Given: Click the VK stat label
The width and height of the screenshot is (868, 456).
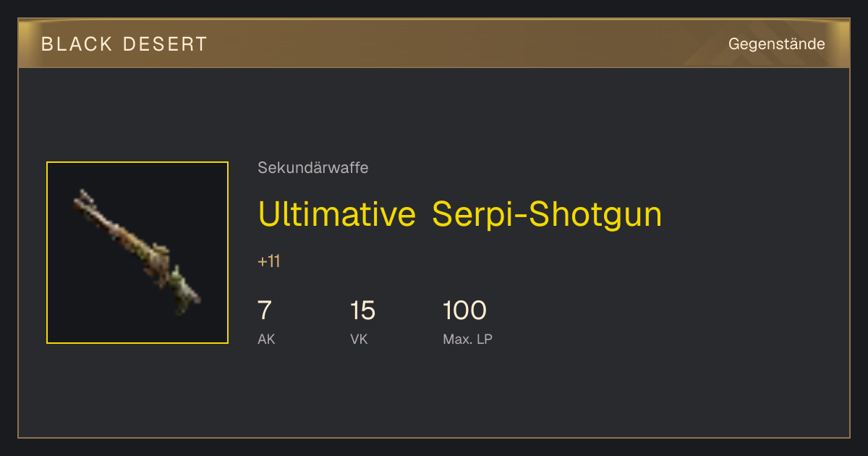Looking at the screenshot, I should coord(359,339).
